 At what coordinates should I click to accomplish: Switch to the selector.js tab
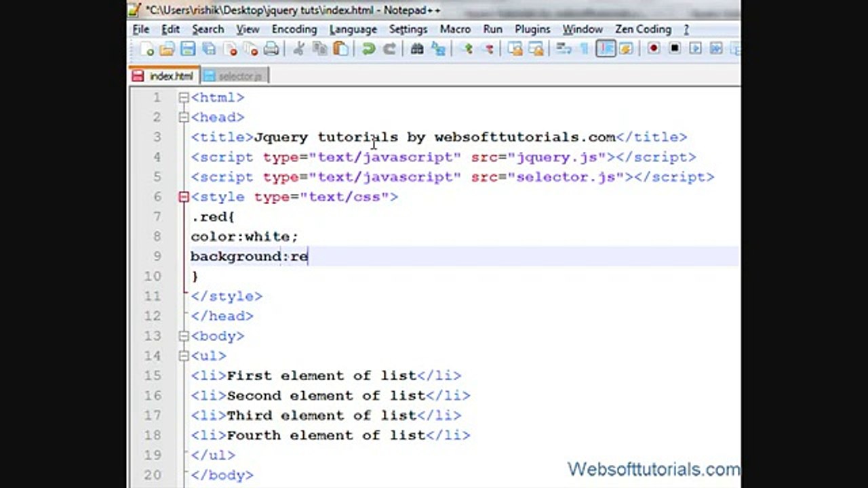click(x=234, y=76)
